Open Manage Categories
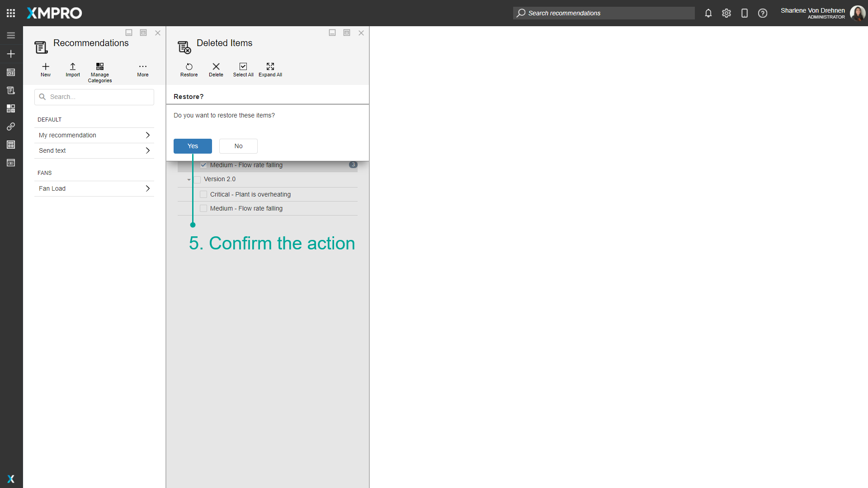The height and width of the screenshot is (488, 868). pos(99,71)
